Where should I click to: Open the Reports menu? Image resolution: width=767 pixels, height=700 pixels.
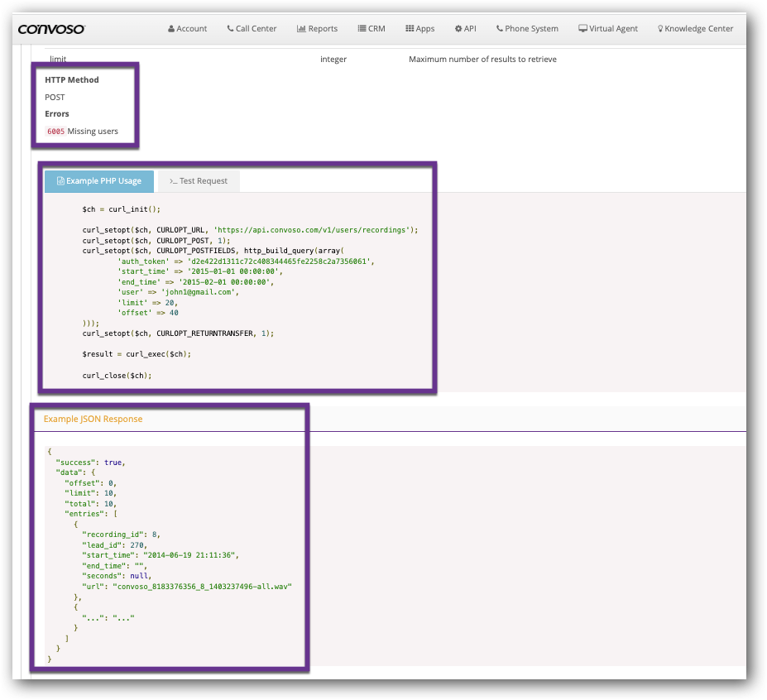point(318,29)
